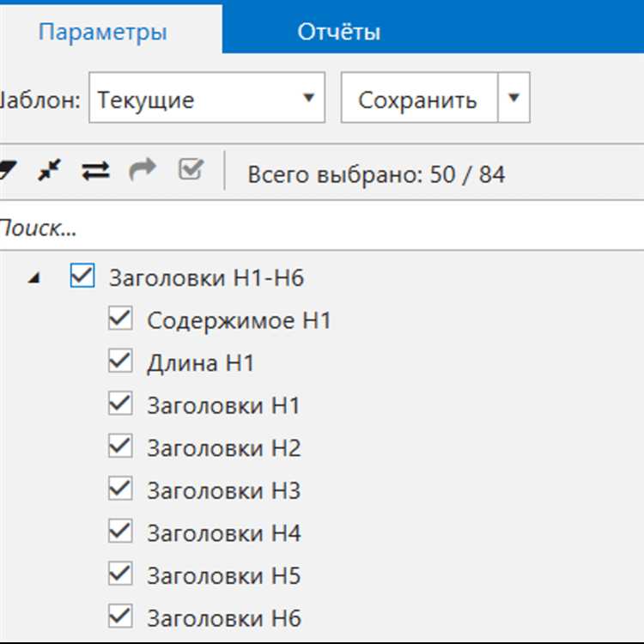644x644 pixels.
Task: Toggle the Заголовки H1 checkbox
Action: pyautogui.click(x=120, y=404)
